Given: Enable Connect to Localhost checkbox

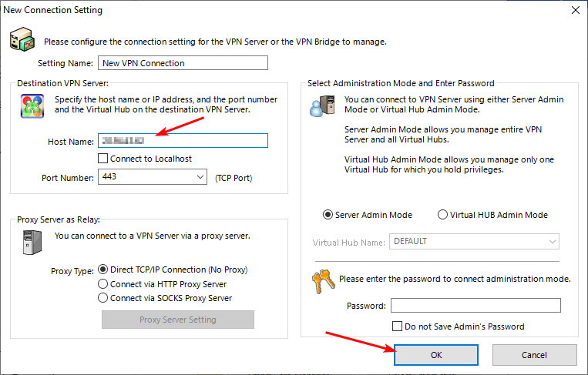Looking at the screenshot, I should pos(103,159).
